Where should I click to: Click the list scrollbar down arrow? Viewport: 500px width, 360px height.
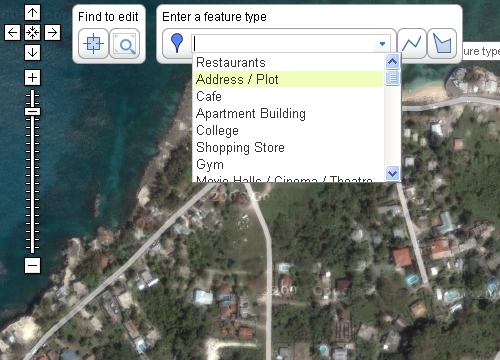tap(392, 173)
